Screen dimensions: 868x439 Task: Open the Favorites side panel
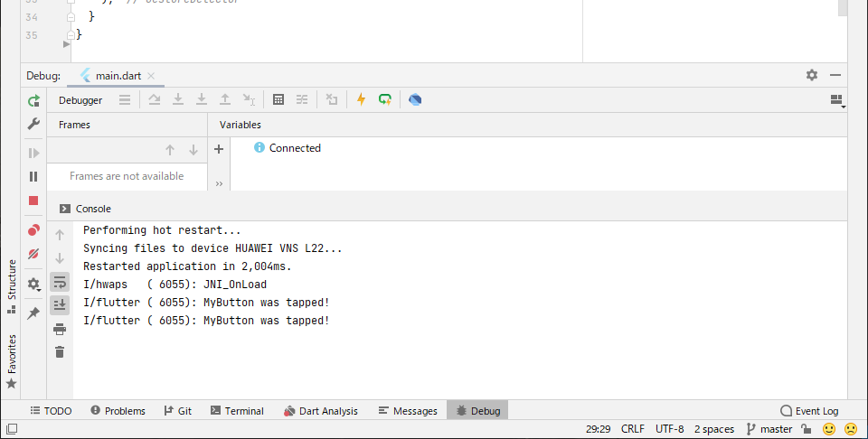tap(12, 361)
